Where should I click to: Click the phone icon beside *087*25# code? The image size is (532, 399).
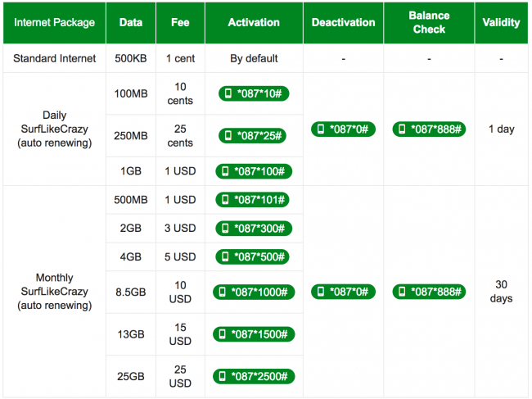(x=228, y=135)
